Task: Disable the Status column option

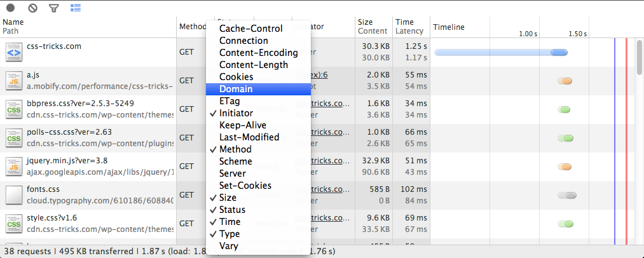Action: tap(232, 210)
